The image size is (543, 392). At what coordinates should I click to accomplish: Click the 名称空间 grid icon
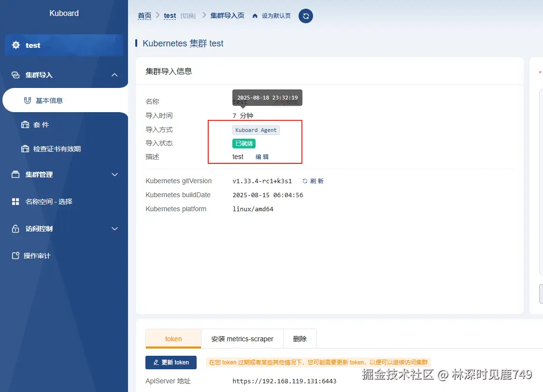pyautogui.click(x=15, y=202)
